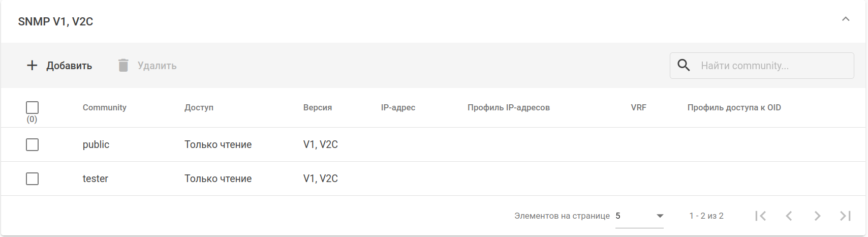The width and height of the screenshot is (868, 237).
Task: Open items-per-page dropdown showing 5
Action: coord(633,216)
